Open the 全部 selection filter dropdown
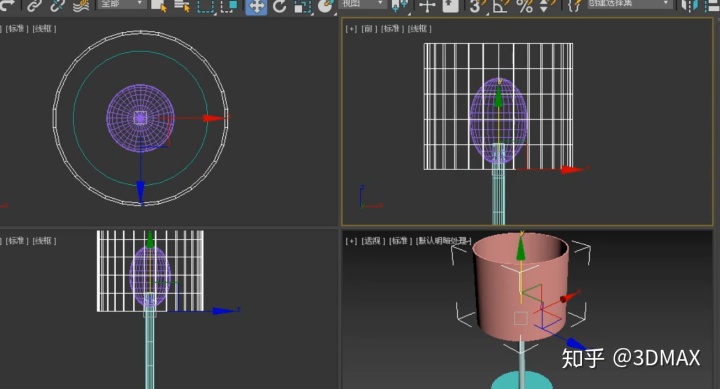This screenshot has width=720, height=389. (121, 4)
